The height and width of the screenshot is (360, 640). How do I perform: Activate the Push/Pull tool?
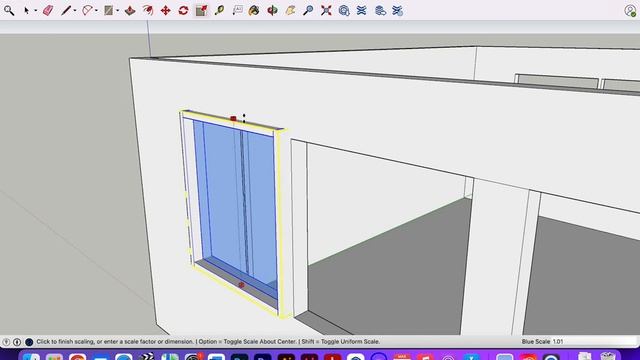pyautogui.click(x=130, y=11)
